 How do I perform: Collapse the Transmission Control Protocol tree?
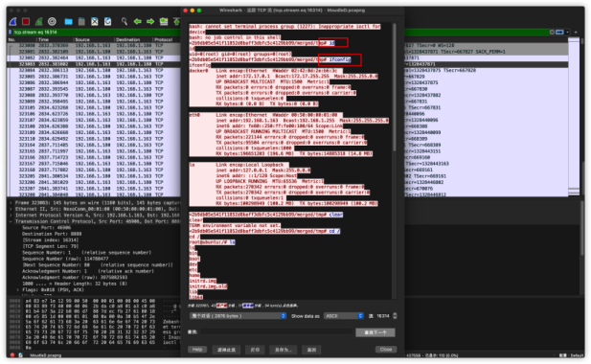(11, 221)
